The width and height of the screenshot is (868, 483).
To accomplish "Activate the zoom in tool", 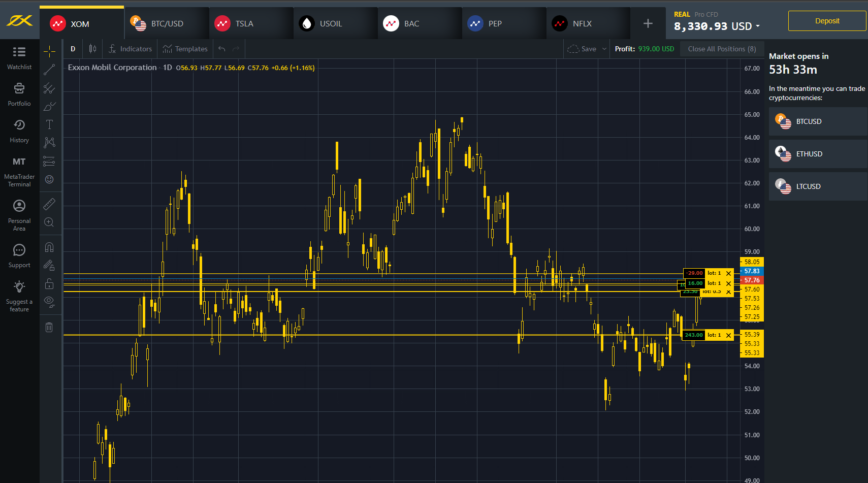I will [x=49, y=222].
